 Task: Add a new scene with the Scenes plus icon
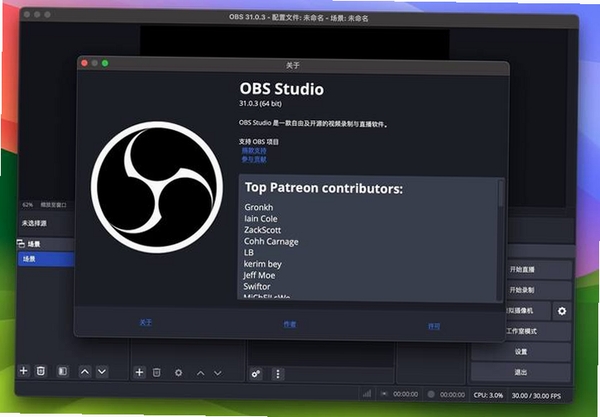point(24,371)
